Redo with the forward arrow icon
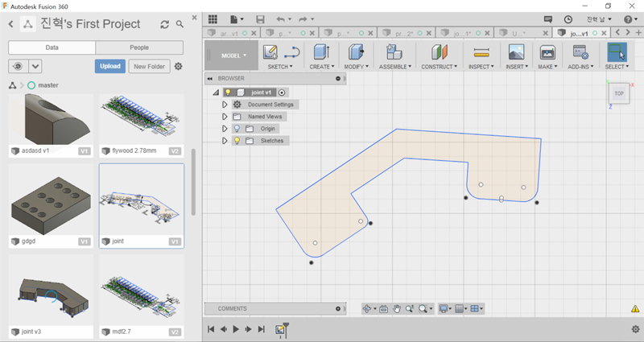644x342 pixels. click(303, 19)
